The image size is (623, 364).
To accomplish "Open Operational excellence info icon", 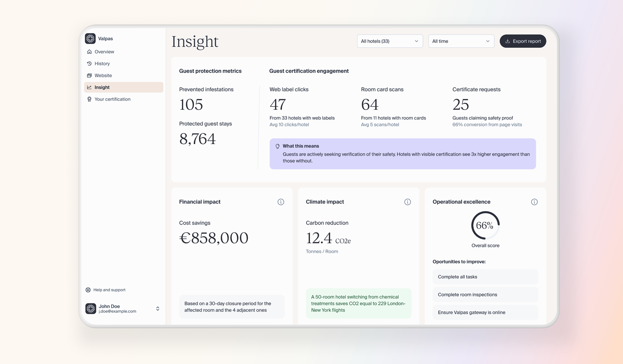I will click(x=534, y=202).
